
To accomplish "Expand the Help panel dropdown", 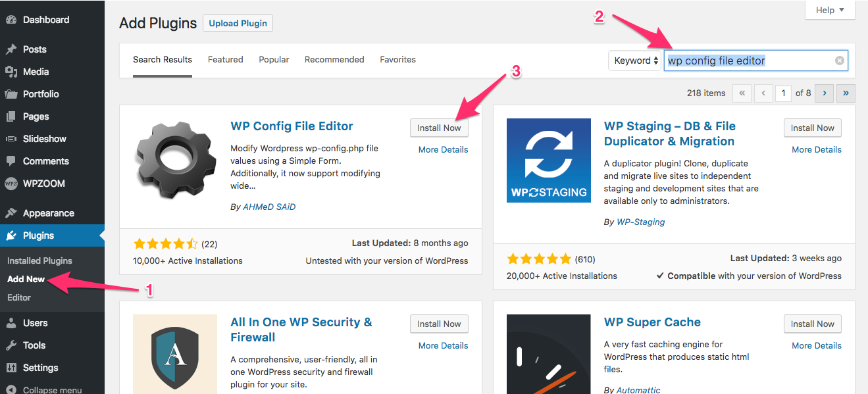I will (x=830, y=10).
